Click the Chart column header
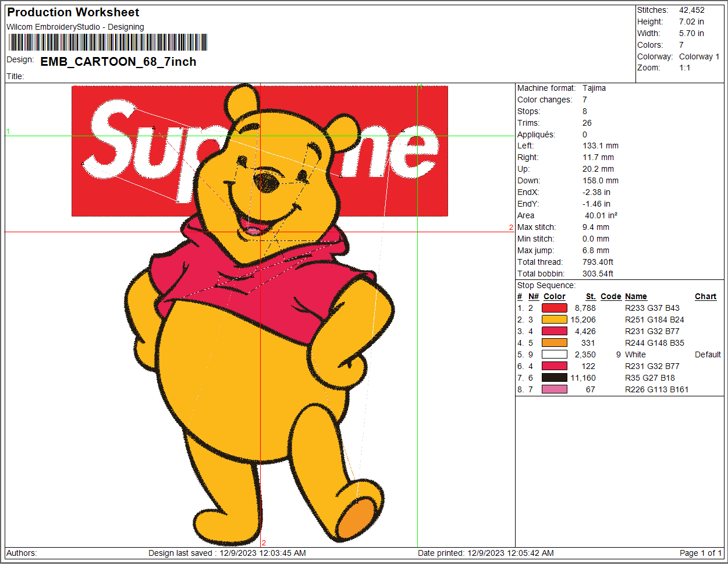 point(705,296)
